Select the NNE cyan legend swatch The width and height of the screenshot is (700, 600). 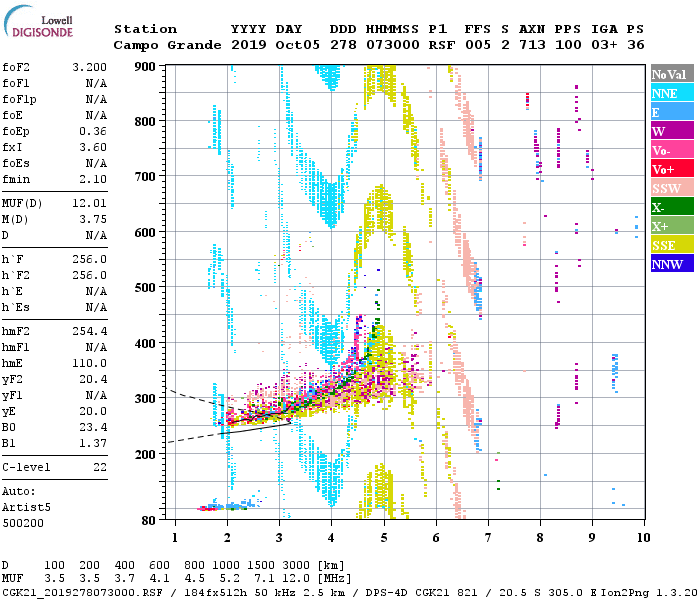tap(672, 93)
